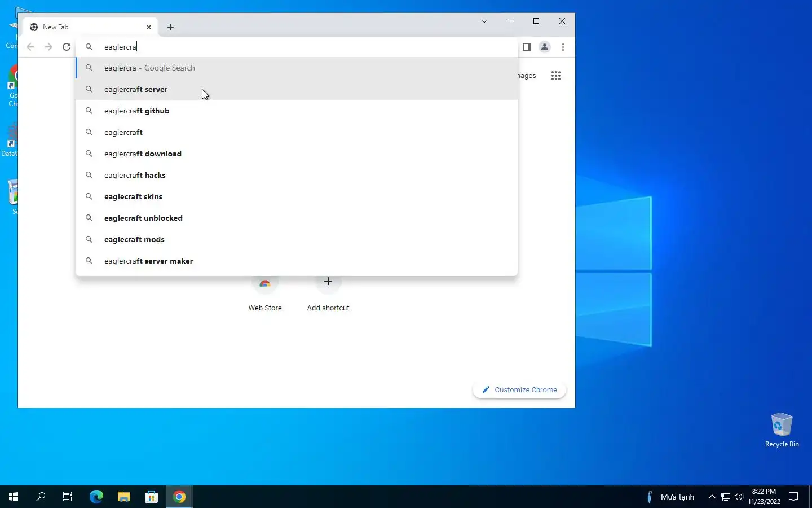Choose 'eaglercraft download' suggestion
This screenshot has width=812, height=508.
click(297, 154)
